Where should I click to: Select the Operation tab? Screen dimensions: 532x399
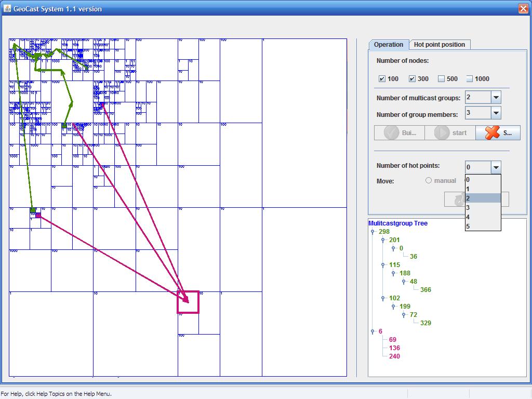tap(388, 45)
